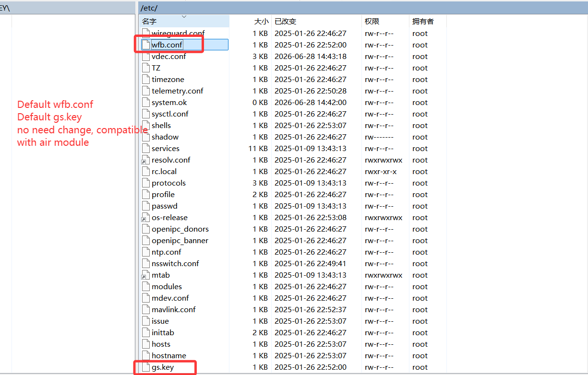This screenshot has width=588, height=375.
Task: Click the modules file icon
Action: [146, 286]
